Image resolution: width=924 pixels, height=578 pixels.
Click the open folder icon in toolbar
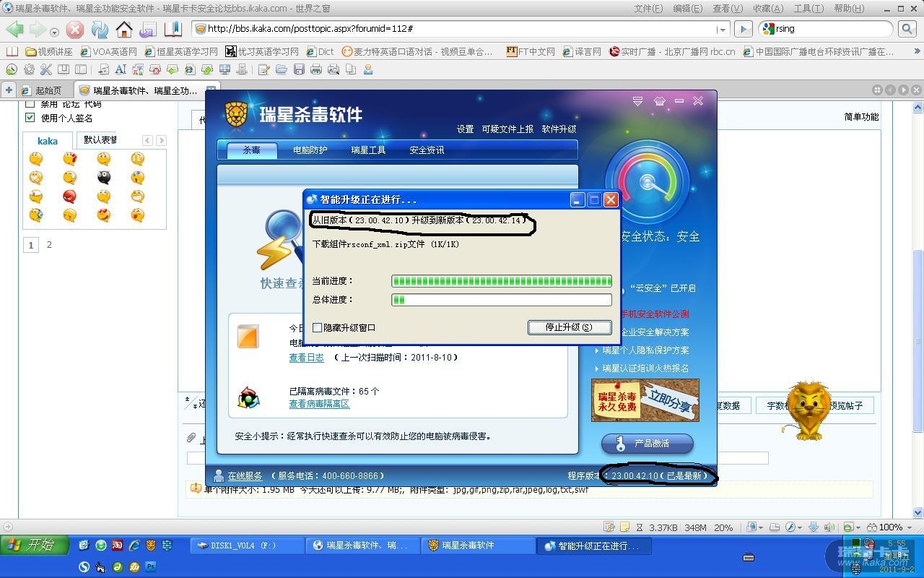point(282,69)
